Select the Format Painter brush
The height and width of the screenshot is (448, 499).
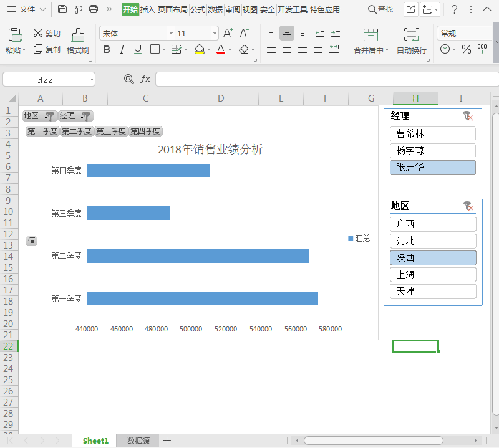(x=78, y=35)
